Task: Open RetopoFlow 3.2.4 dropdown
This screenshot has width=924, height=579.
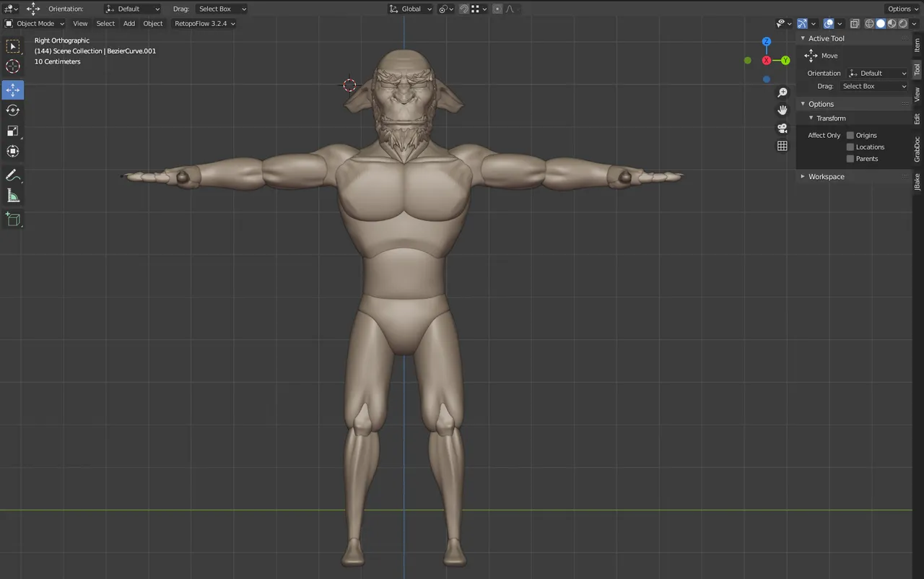Action: pos(205,24)
